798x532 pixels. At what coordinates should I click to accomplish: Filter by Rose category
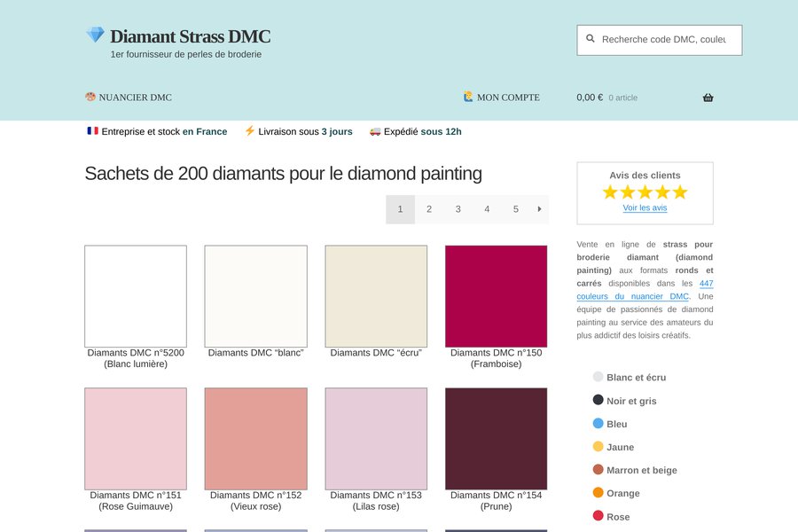(618, 517)
